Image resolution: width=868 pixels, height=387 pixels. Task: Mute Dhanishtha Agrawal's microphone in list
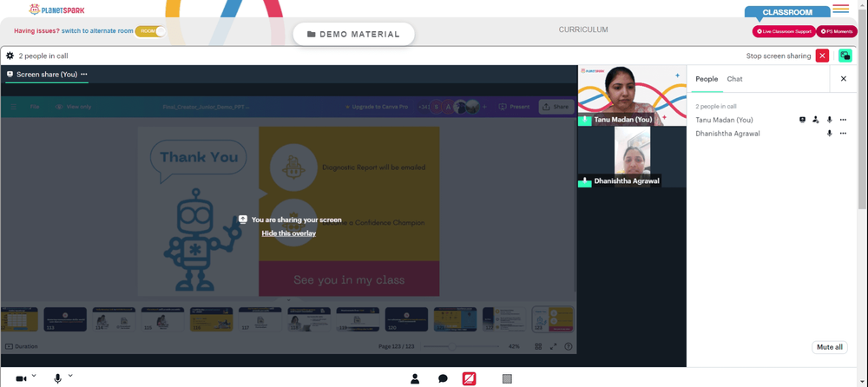tap(829, 134)
